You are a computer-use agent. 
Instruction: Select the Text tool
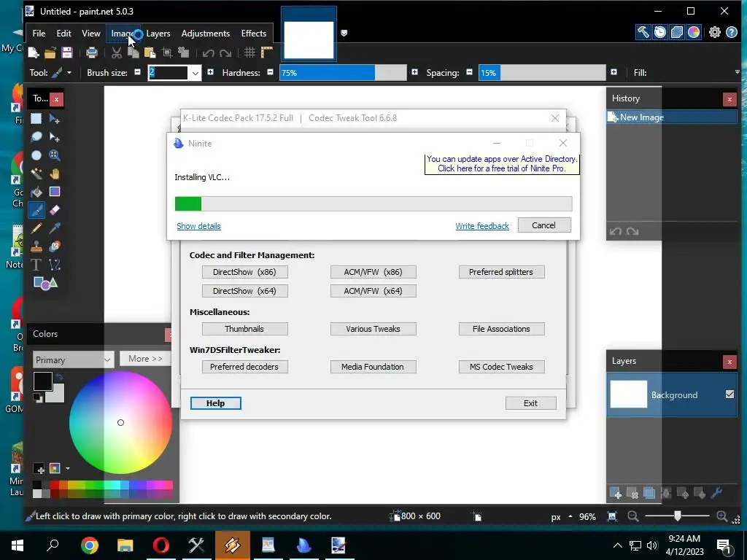pos(36,264)
